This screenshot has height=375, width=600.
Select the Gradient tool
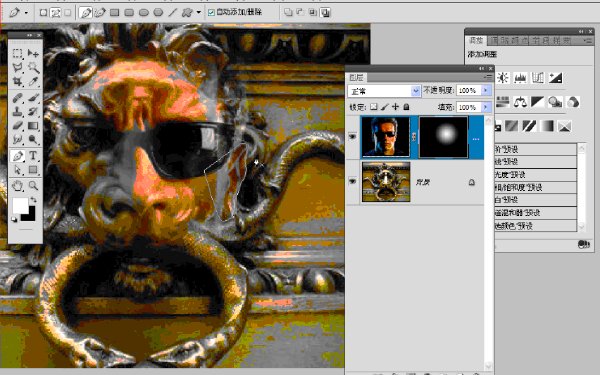coord(33,126)
